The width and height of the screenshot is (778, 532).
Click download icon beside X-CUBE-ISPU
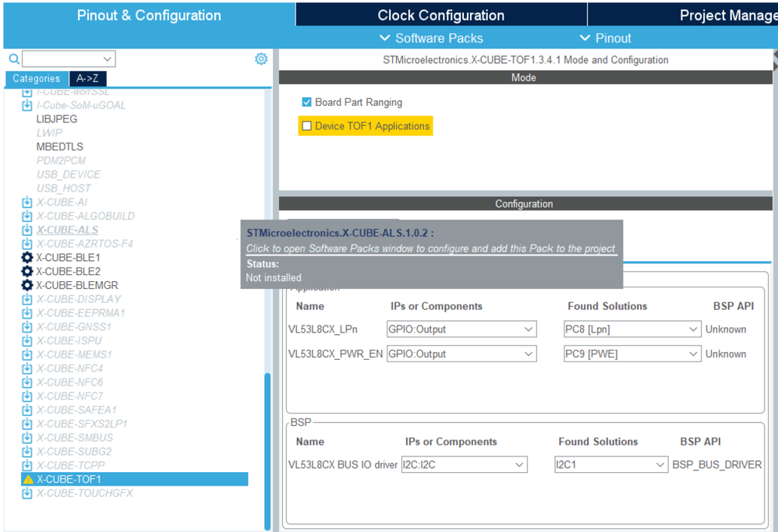point(27,341)
